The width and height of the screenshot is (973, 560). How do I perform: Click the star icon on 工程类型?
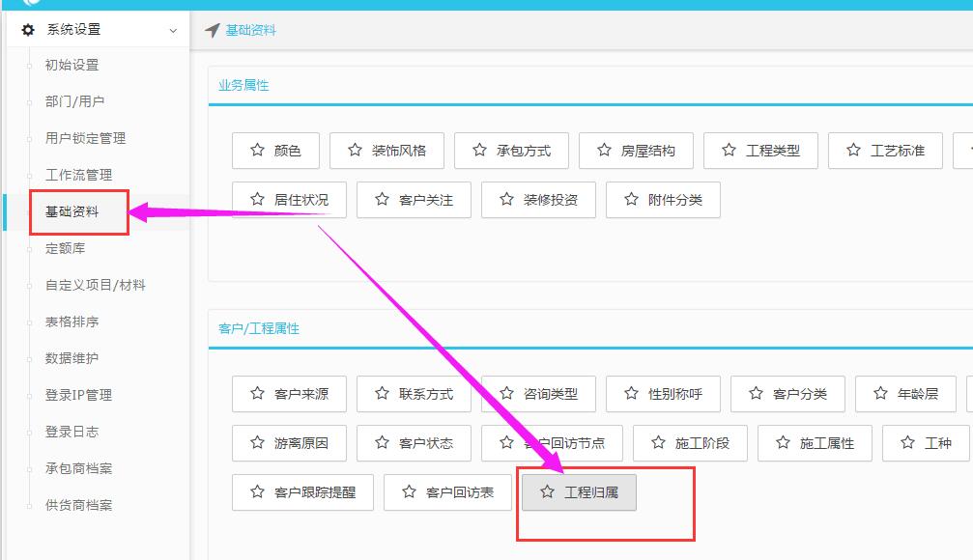click(x=729, y=151)
